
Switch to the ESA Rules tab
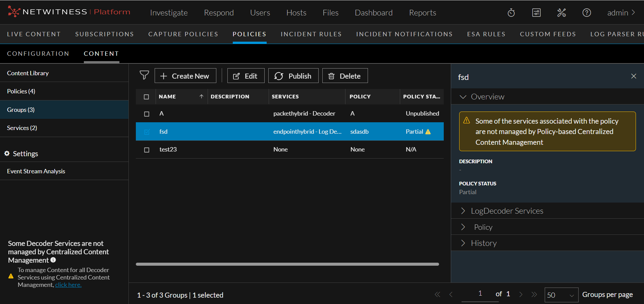pyautogui.click(x=486, y=34)
